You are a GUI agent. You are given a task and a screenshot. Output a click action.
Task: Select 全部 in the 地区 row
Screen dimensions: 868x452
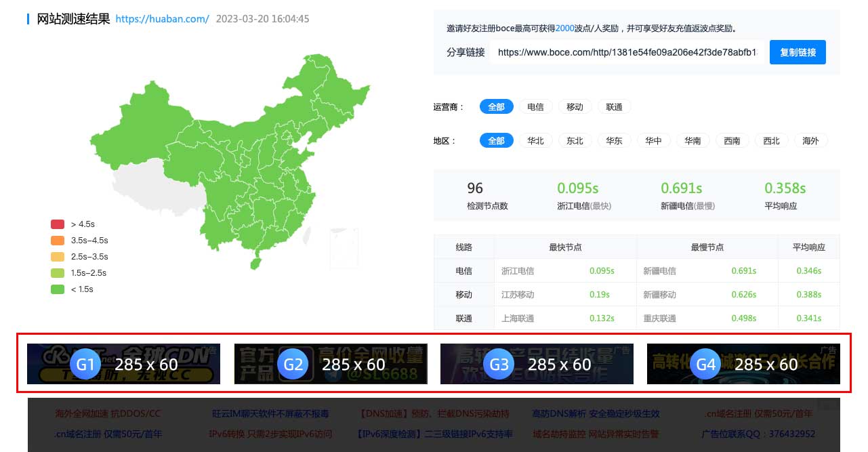click(496, 141)
